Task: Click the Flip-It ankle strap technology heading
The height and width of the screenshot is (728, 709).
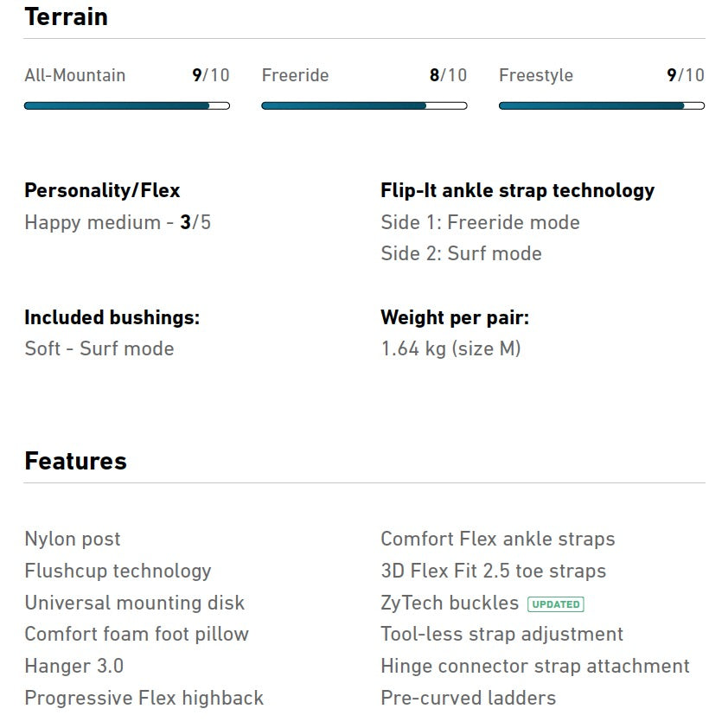Action: [517, 190]
